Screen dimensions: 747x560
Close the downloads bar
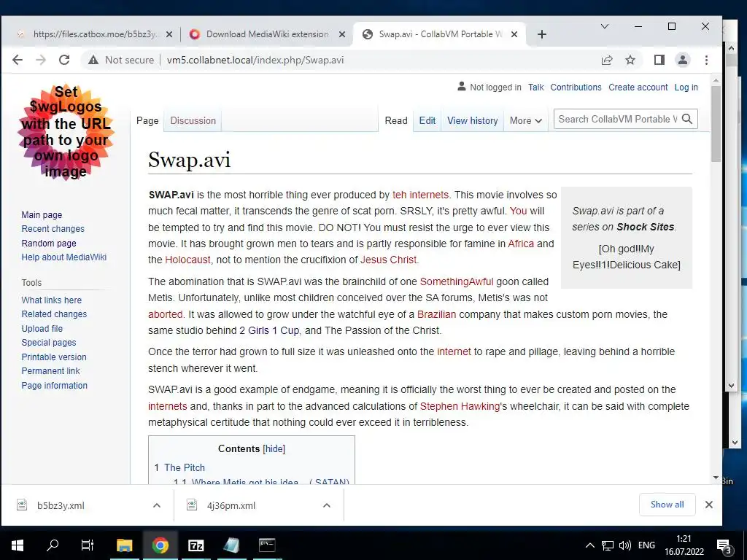click(709, 505)
